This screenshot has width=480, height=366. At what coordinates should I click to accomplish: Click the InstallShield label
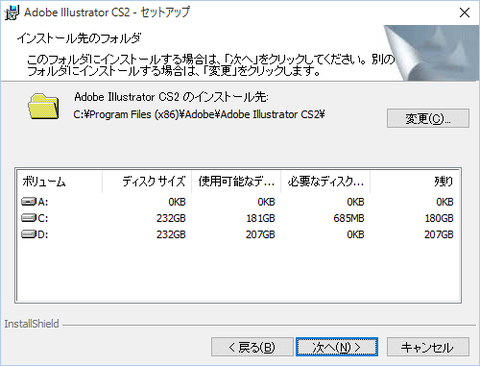tap(32, 324)
